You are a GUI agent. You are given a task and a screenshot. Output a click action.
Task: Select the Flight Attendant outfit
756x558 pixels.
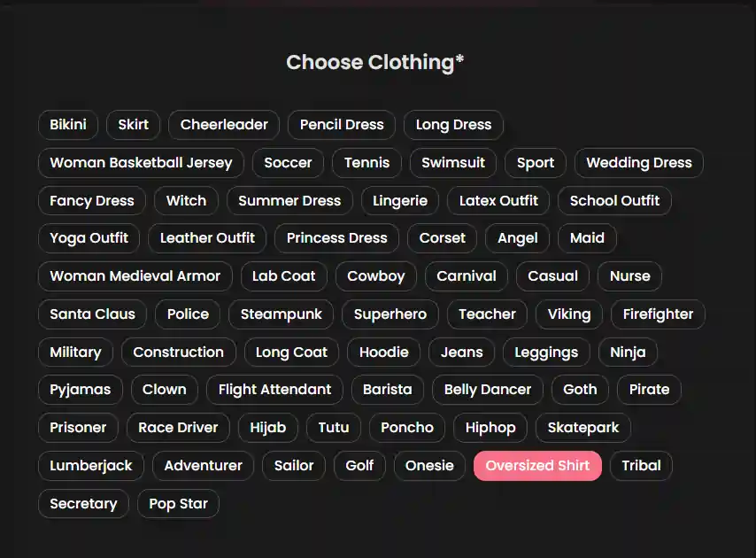tap(274, 390)
